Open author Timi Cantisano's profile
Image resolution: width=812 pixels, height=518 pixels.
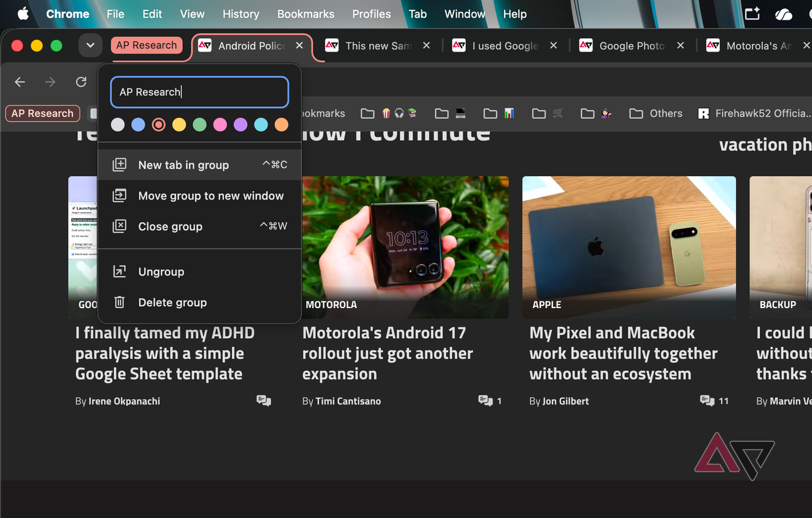348,401
